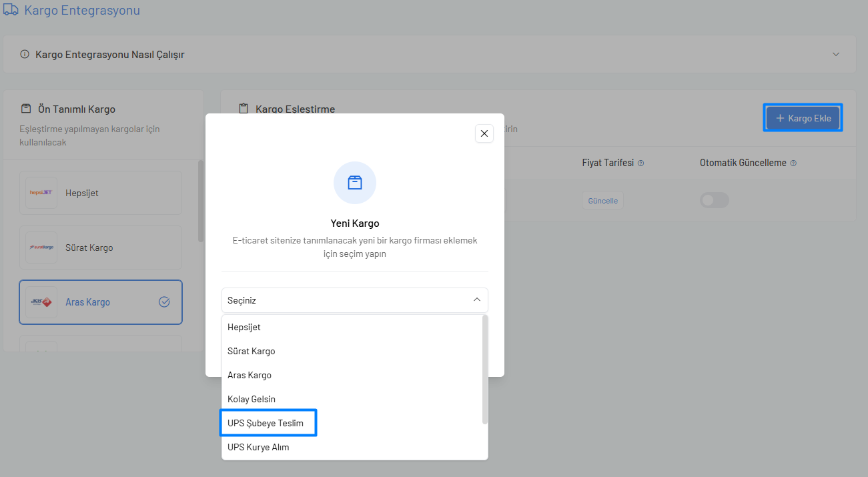
Task: Click the dropdown list scrollbar
Action: 485,370
